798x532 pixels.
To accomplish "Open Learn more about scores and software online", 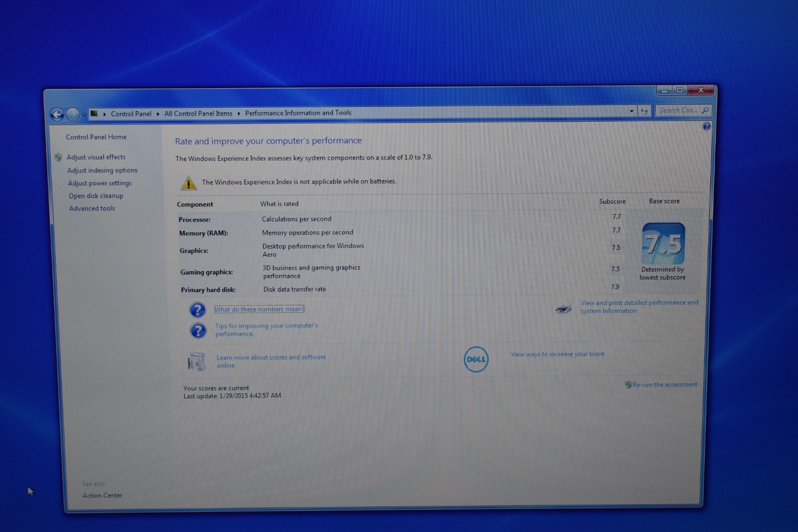I will [x=271, y=361].
